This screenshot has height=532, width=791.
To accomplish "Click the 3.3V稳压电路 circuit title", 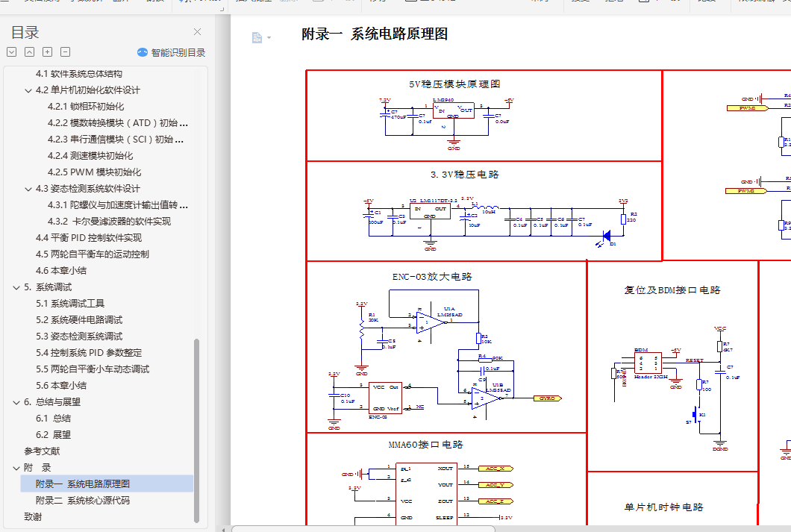I will [x=465, y=175].
